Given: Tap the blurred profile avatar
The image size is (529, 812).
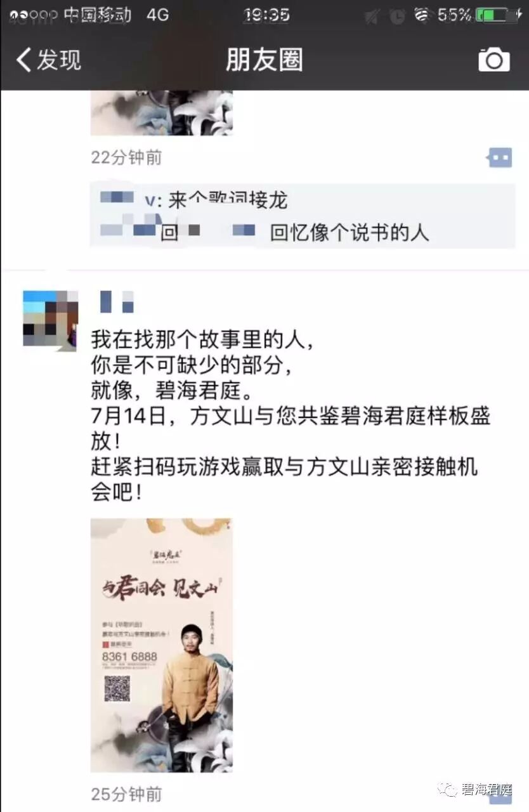Looking at the screenshot, I should click(x=50, y=318).
